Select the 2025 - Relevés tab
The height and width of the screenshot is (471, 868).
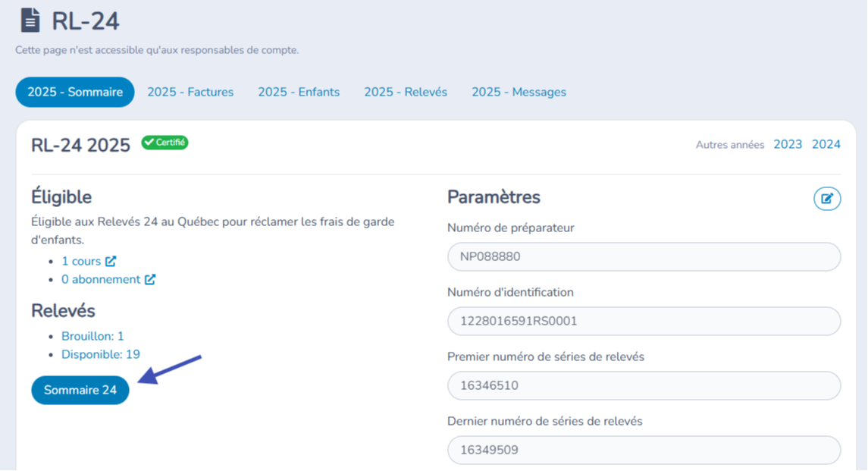[406, 92]
